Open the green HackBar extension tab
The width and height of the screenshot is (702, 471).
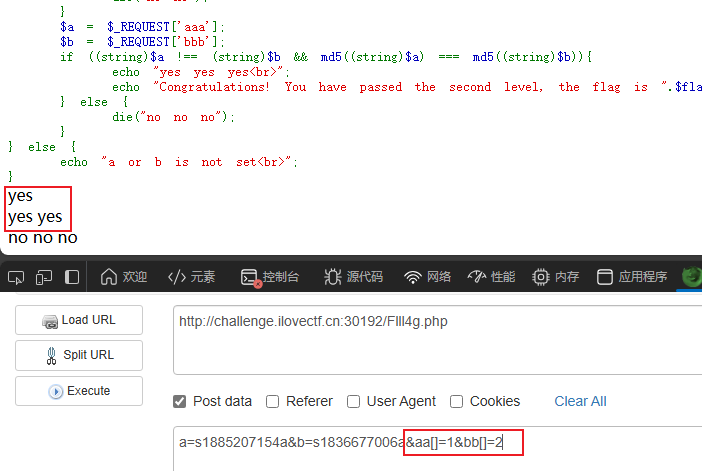click(692, 276)
